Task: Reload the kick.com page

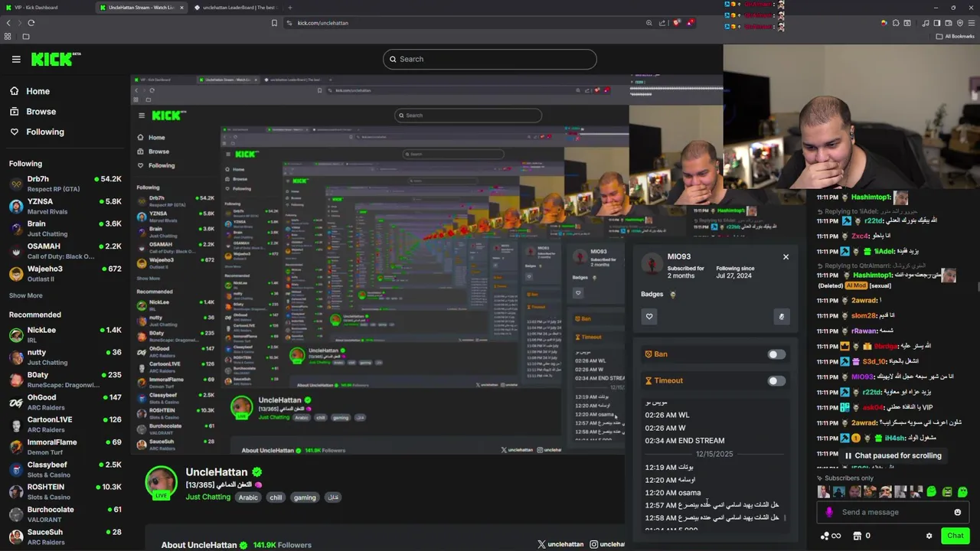Action: pos(31,23)
